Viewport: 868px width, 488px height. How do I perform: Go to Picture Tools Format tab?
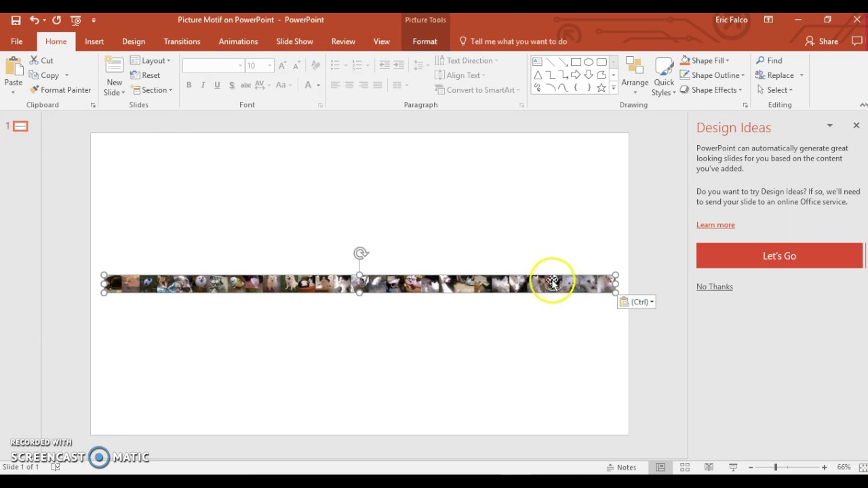pos(425,41)
